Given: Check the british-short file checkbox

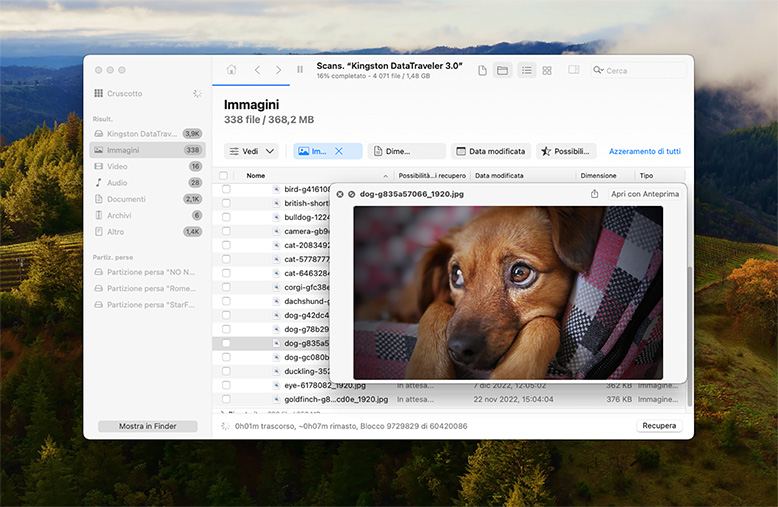Looking at the screenshot, I should tap(226, 203).
